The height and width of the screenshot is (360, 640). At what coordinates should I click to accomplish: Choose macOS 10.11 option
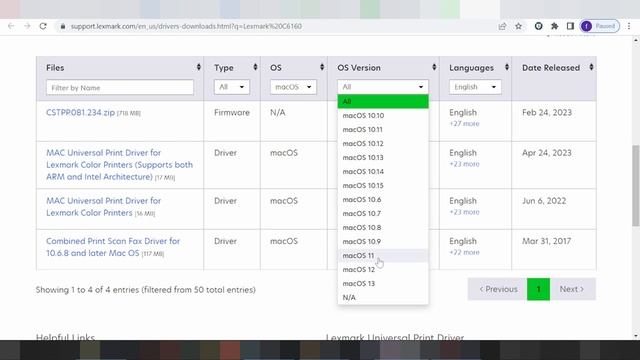383,129
